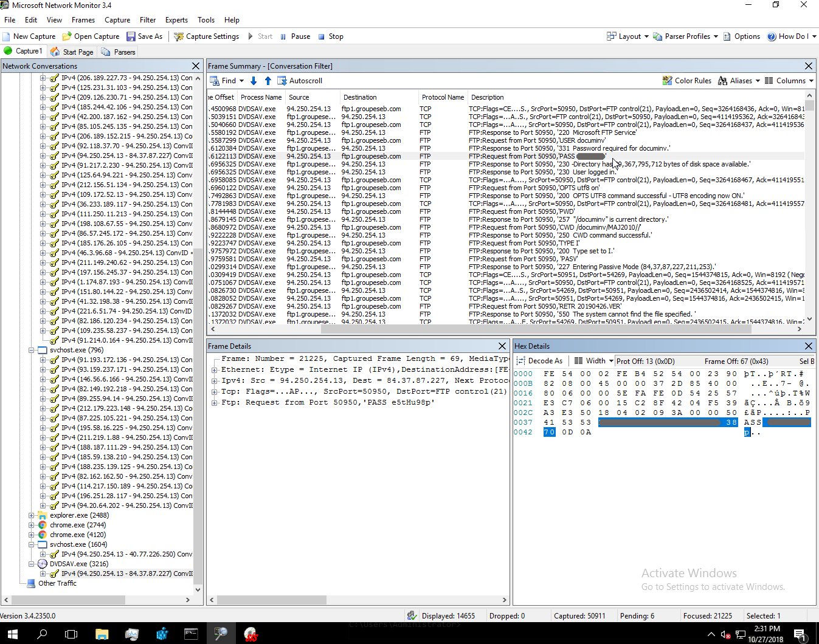Open the Capture menu
The image size is (819, 644).
click(x=117, y=20)
